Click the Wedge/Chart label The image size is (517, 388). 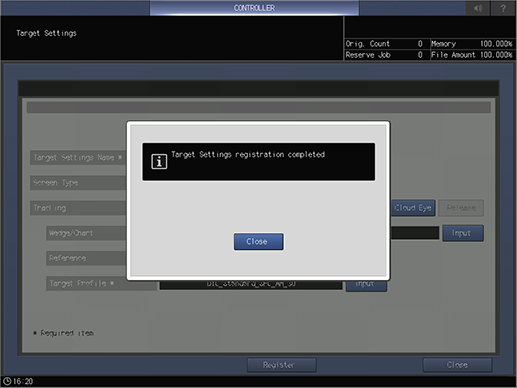click(x=86, y=233)
